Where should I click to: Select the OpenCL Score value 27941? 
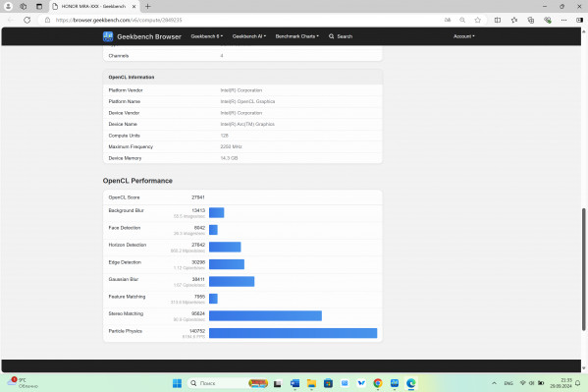(198, 197)
